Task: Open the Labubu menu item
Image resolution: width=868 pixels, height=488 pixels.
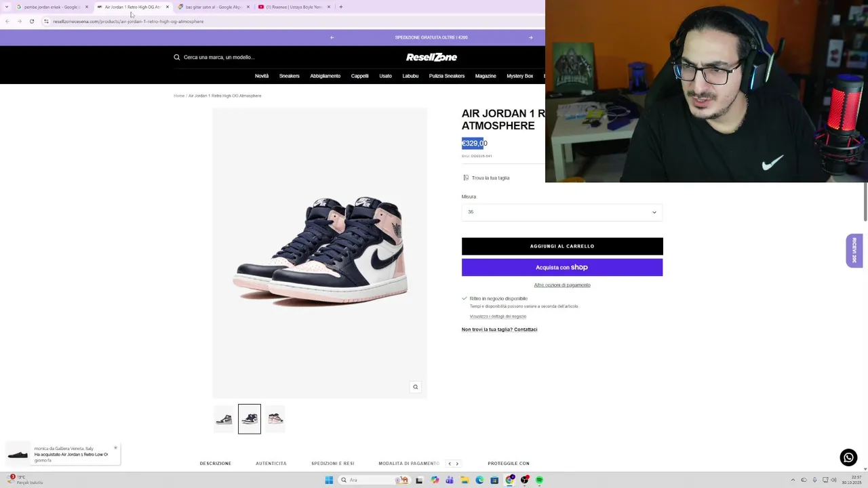Action: 410,76
